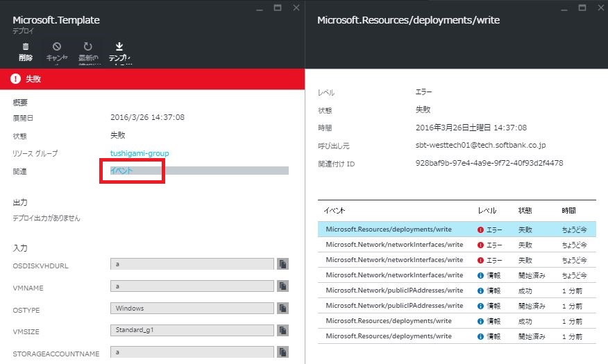
Task: Click the VMNAME input field
Action: tap(192, 286)
